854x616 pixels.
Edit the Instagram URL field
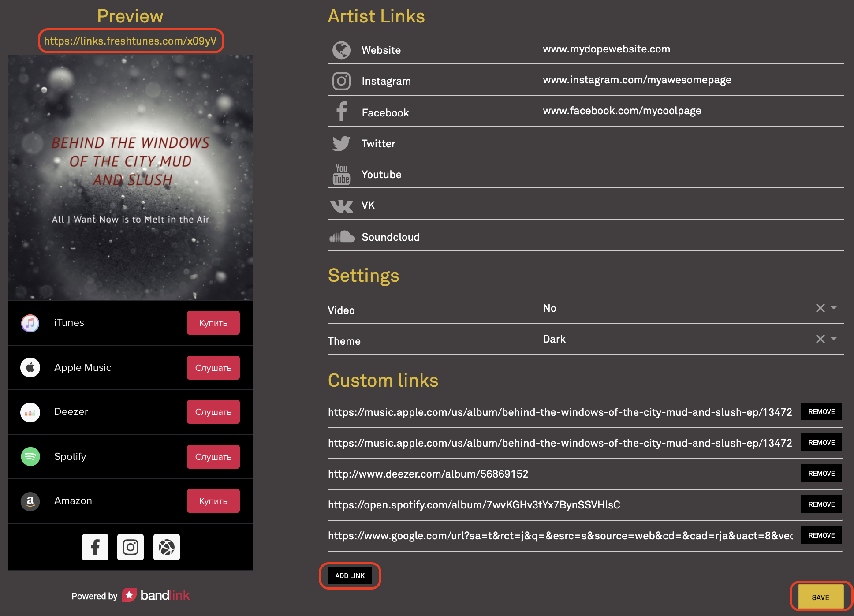693,80
